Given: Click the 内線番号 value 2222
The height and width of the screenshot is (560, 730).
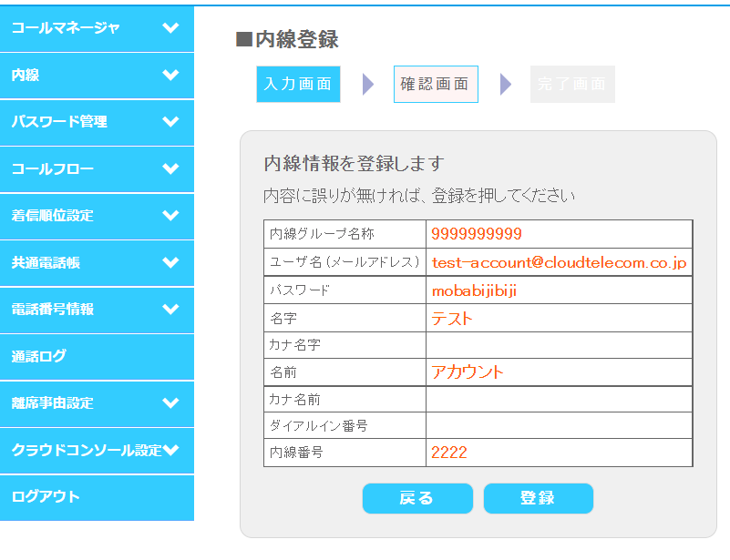Looking at the screenshot, I should 448,453.
